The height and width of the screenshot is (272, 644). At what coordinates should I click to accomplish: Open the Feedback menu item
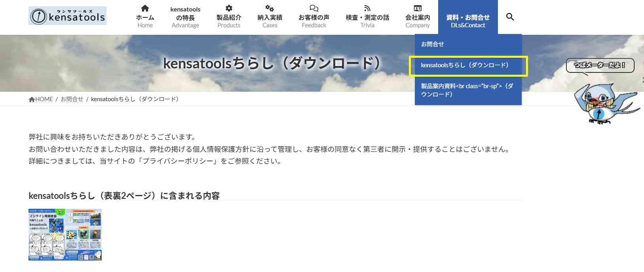[314, 17]
